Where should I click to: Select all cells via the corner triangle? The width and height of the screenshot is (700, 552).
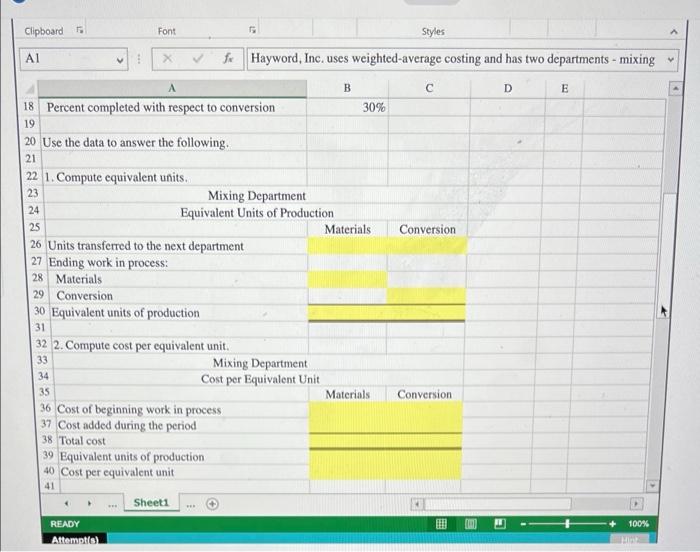coord(30,89)
